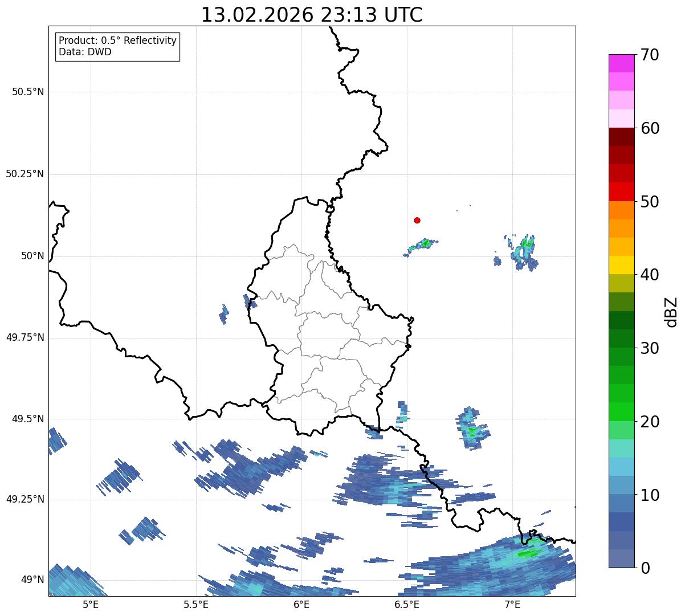The height and width of the screenshot is (616, 685).
Task: Click the "70" colorbar tick label
Action: coord(650,55)
